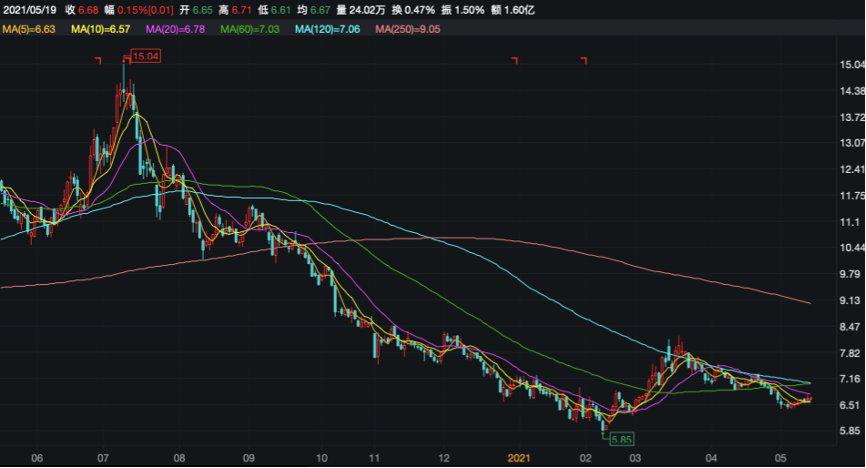Screen dimensions: 866x468
Task: Click the MA(250)=9.05 moving average label
Action: point(407,29)
